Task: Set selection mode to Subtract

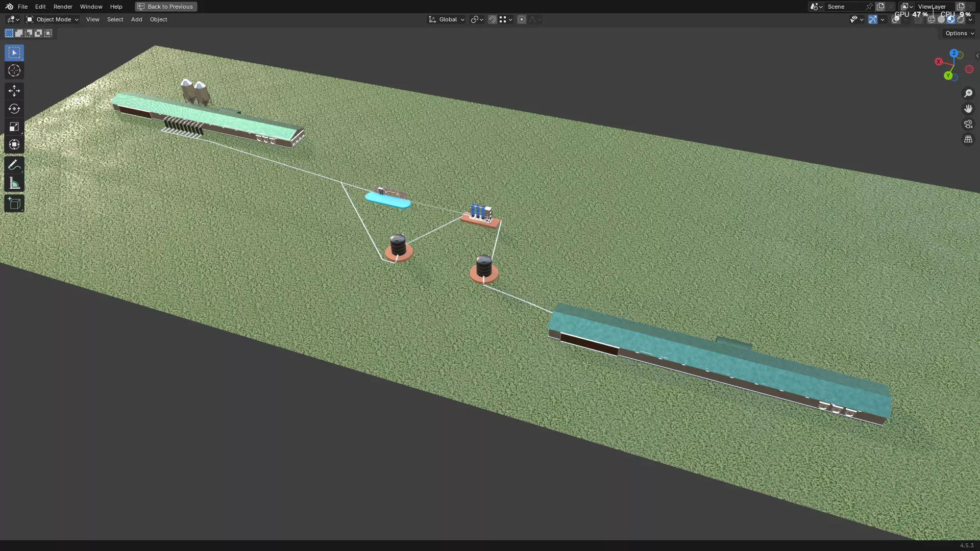Action: tap(29, 33)
